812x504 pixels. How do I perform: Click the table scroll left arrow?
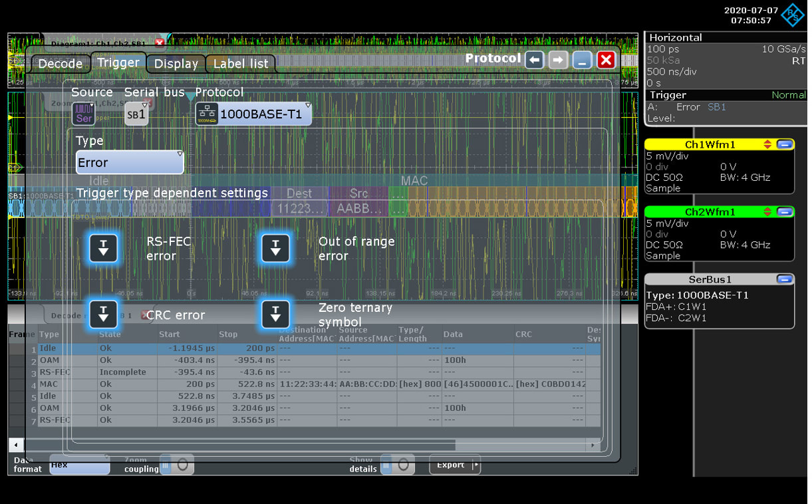[15, 444]
